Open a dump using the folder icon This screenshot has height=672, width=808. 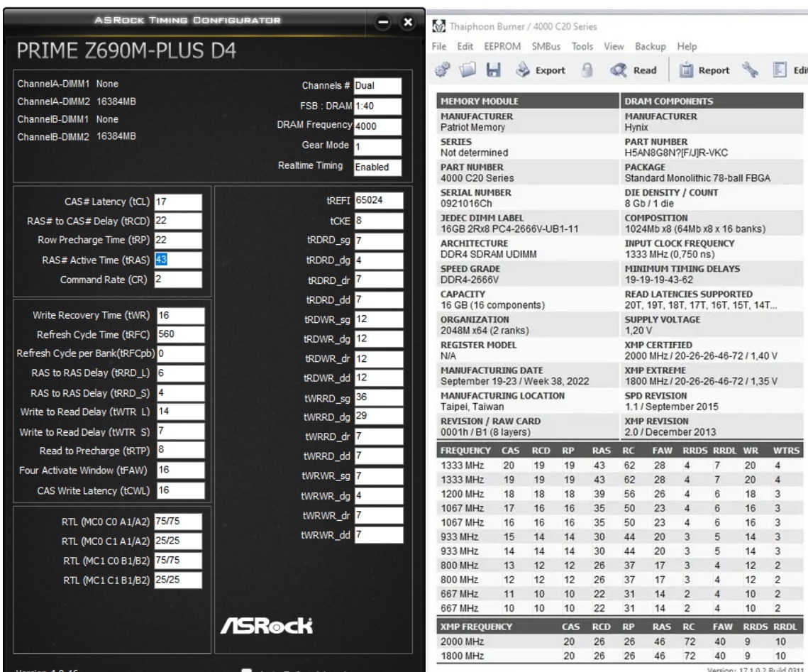467,70
